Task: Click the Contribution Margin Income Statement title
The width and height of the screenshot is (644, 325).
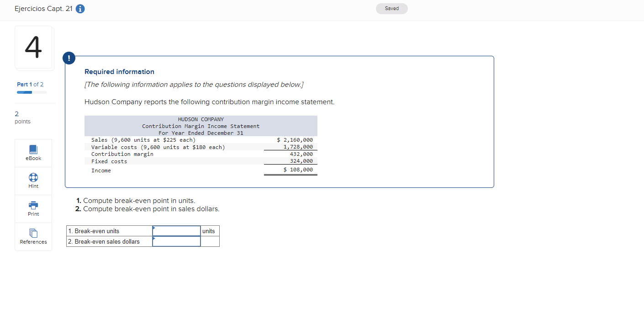Action: [x=201, y=126]
